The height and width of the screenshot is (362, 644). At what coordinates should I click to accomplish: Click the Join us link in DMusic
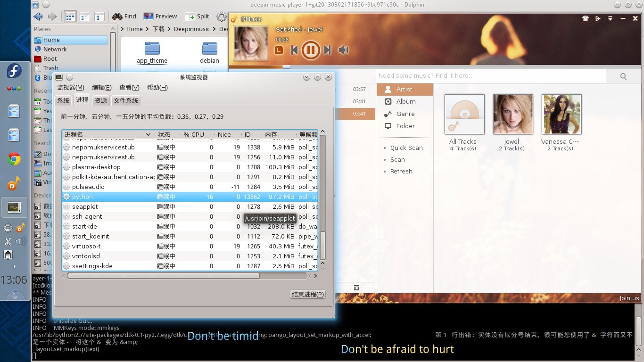629,298
